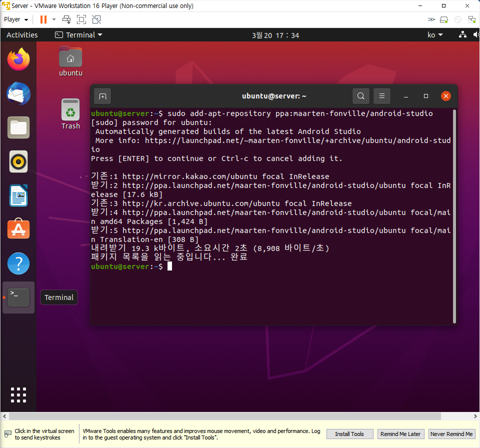Launch Rhythmbox music player from dock
480x448 pixels.
18,161
